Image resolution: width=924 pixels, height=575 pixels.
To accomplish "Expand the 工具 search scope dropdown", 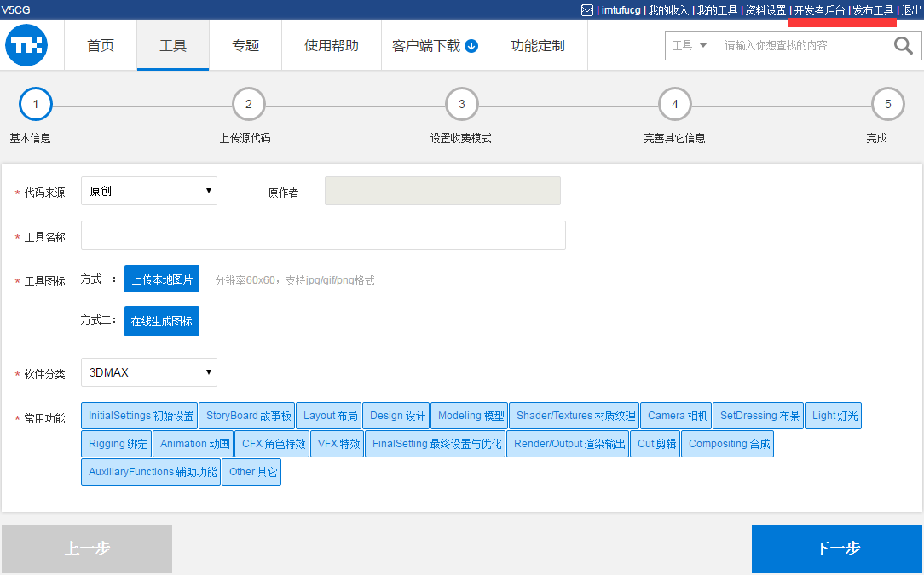I will coord(690,45).
